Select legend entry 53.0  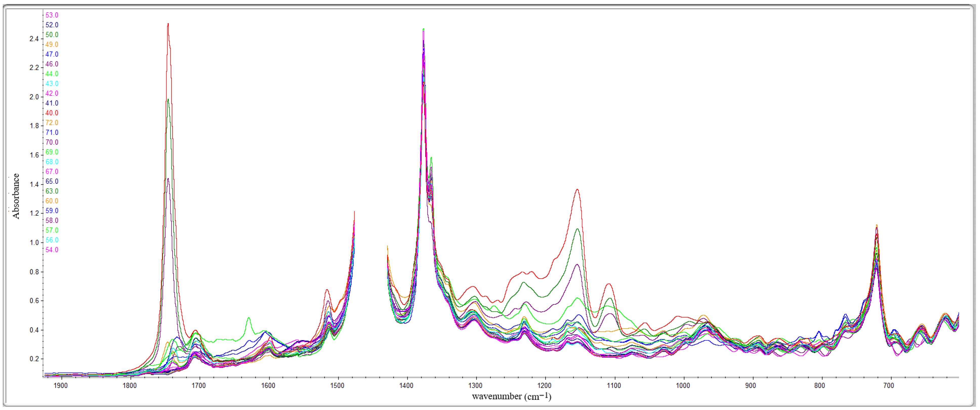[52, 15]
